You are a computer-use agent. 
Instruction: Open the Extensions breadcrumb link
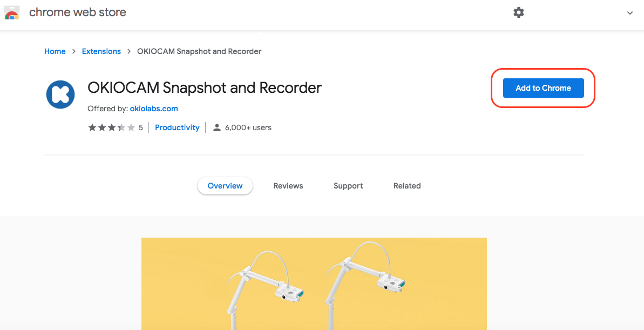click(101, 51)
